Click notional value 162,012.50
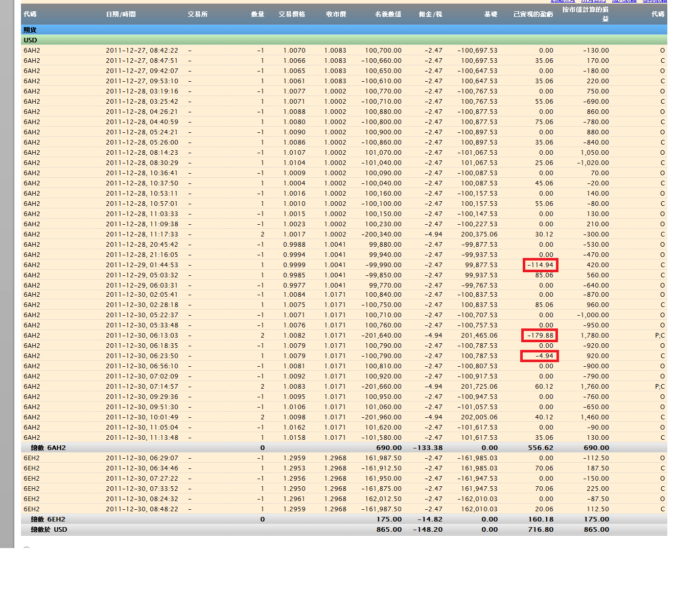Image resolution: width=698 pixels, height=616 pixels. (383, 499)
